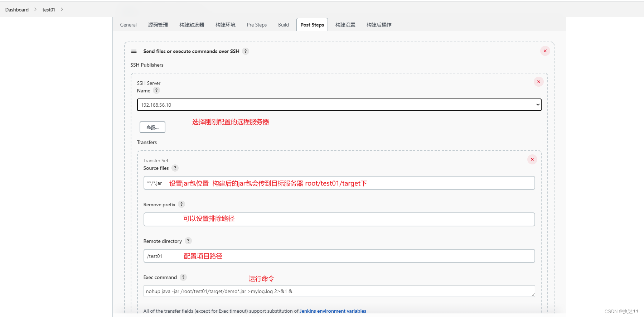Switch to the 构建环境 tab
Image resolution: width=644 pixels, height=317 pixels.
[226, 25]
